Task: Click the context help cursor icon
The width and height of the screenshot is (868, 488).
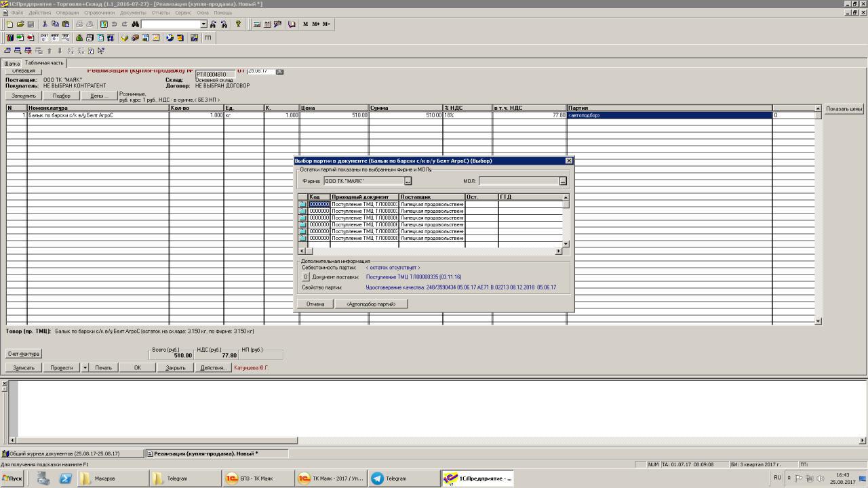Action: coord(101,51)
